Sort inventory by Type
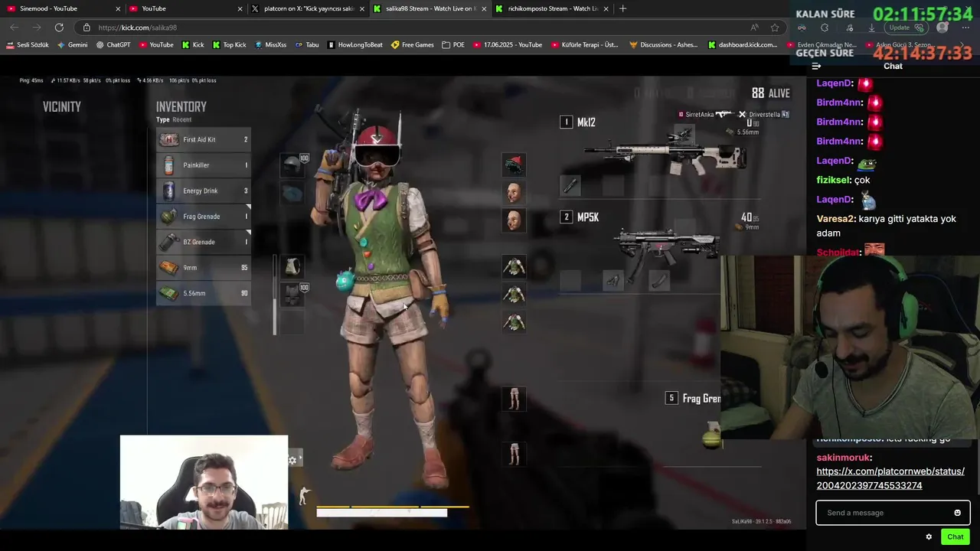This screenshot has height=551, width=980. [162, 119]
